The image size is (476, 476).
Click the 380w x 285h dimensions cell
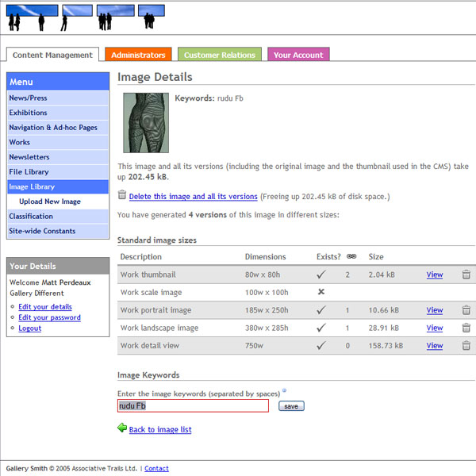267,328
